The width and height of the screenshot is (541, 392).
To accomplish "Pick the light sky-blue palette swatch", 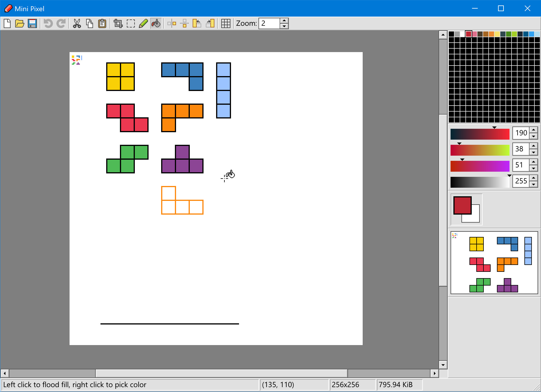I will (x=537, y=34).
